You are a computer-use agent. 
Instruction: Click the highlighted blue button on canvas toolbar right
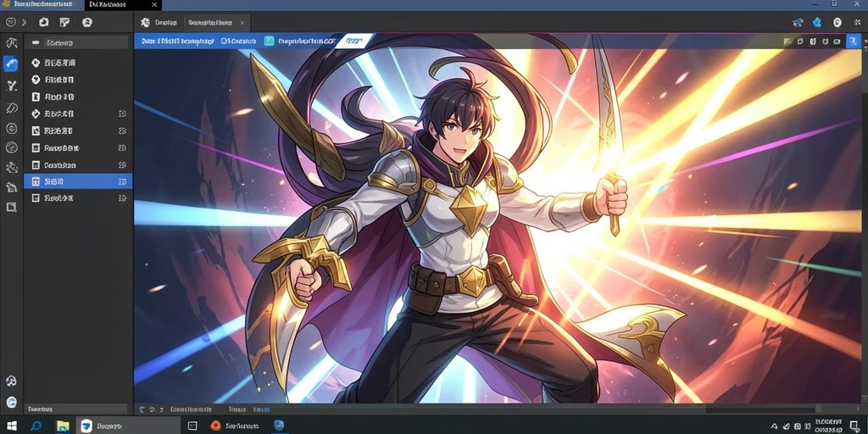pos(853,41)
